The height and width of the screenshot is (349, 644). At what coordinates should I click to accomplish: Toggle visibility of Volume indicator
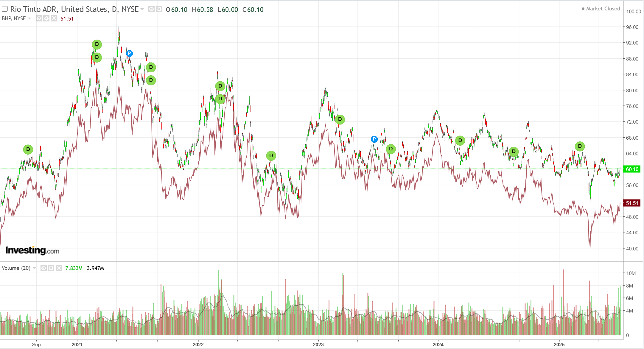coord(43,268)
